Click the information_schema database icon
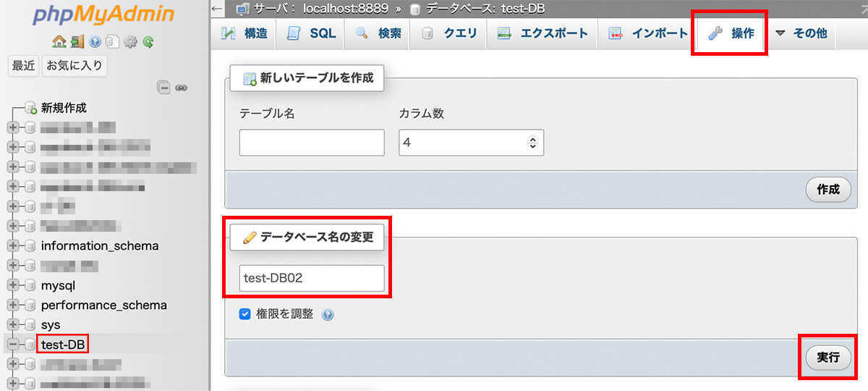Image resolution: width=868 pixels, height=391 pixels. click(30, 245)
